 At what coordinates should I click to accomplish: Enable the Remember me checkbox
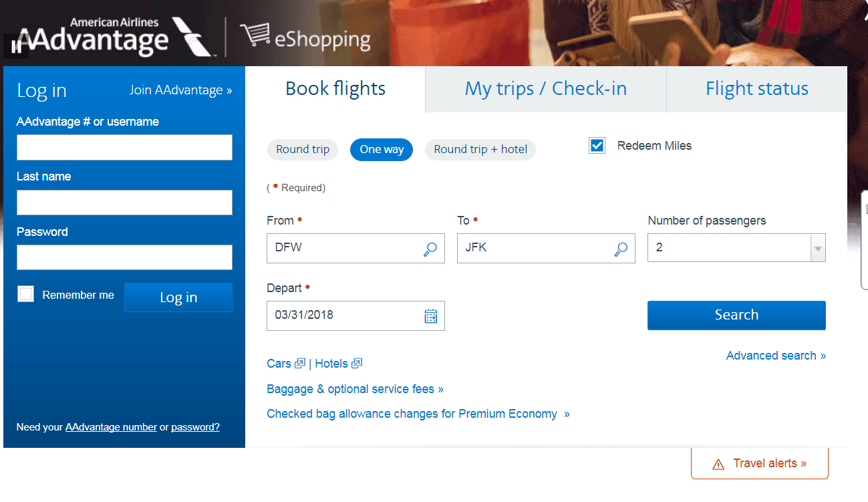pyautogui.click(x=25, y=293)
